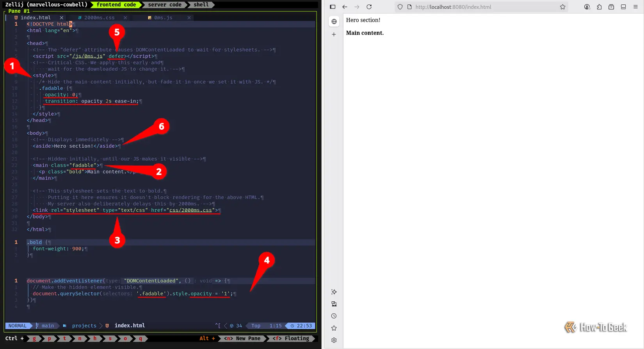This screenshot has width=644, height=349.
Task: Switch to the 0ms.js editor tab
Action: pos(163,18)
